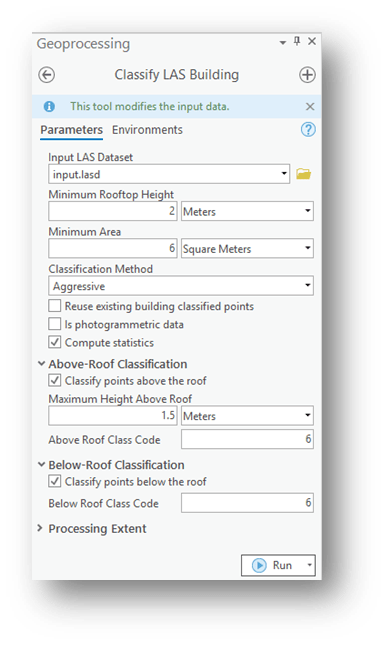This screenshot has height=645, width=387.
Task: Browse for Input LAS Dataset folder icon
Action: point(304,174)
